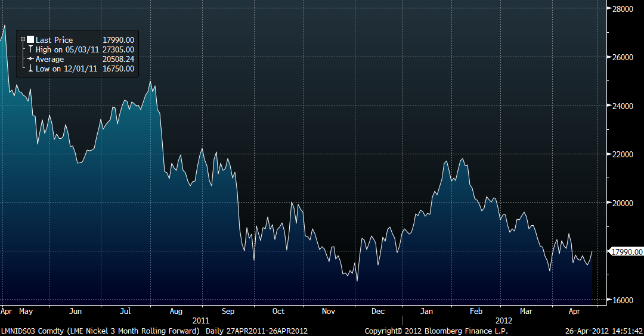Click the High marker icon in legend
The width and height of the screenshot is (644, 336).
click(x=30, y=49)
